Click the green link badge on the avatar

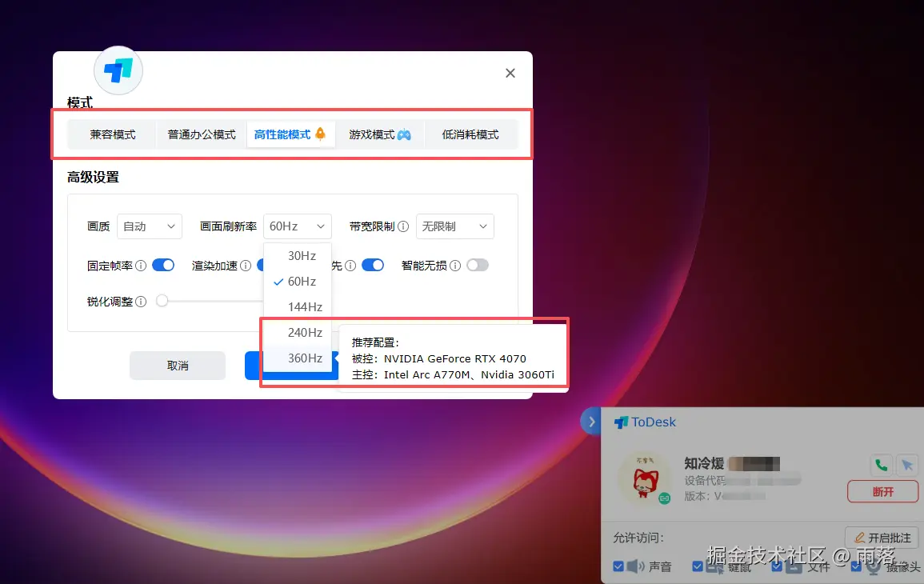click(x=665, y=498)
